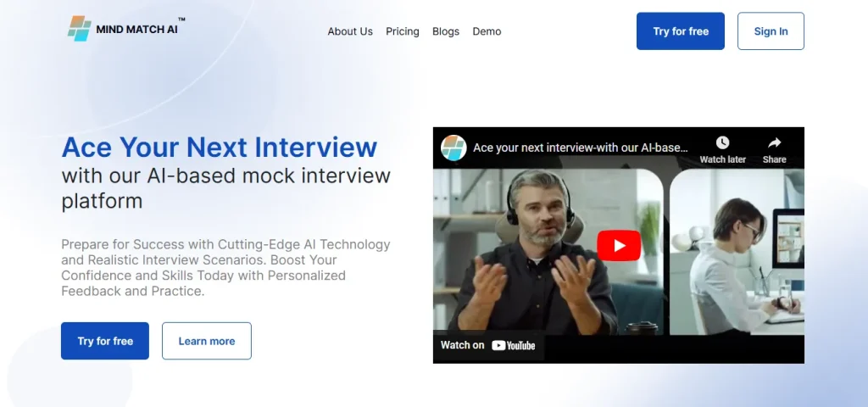This screenshot has height=407, width=868.
Task: Click the hero Try for free button
Action: click(x=105, y=341)
